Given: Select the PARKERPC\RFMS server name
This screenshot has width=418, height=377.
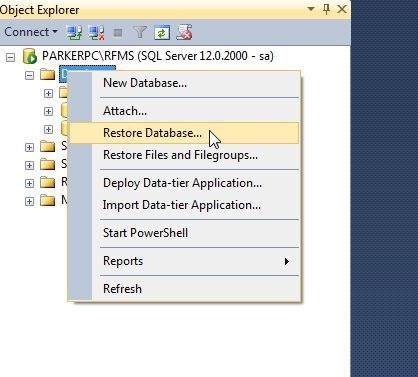Looking at the screenshot, I should click(x=158, y=56).
